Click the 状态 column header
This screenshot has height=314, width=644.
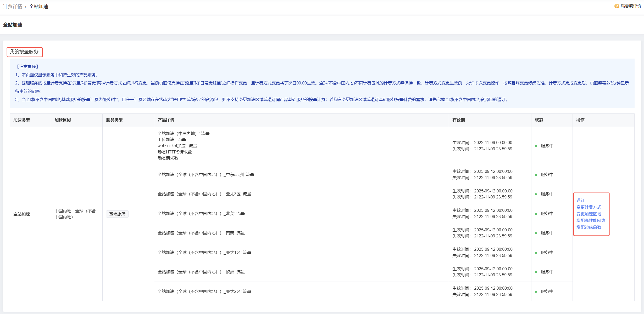coord(539,120)
